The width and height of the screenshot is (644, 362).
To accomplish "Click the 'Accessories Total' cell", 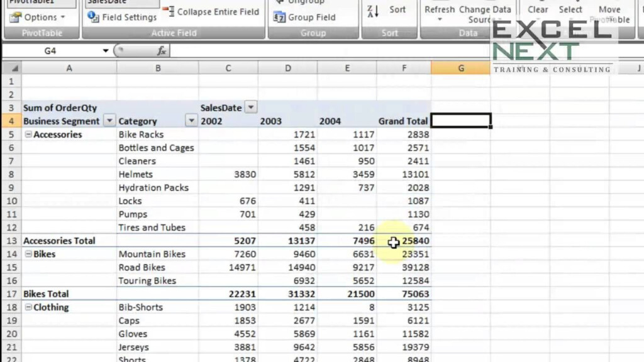I will tap(69, 241).
